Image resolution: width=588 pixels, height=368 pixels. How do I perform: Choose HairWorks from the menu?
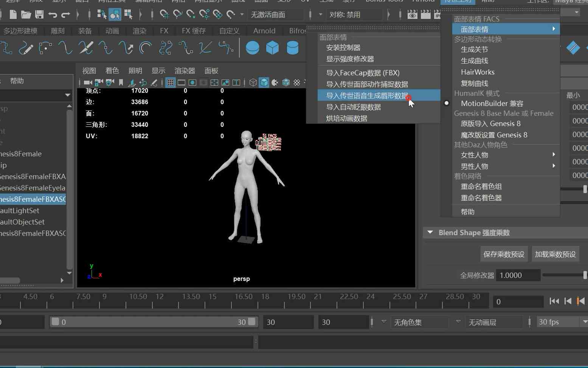(506, 72)
